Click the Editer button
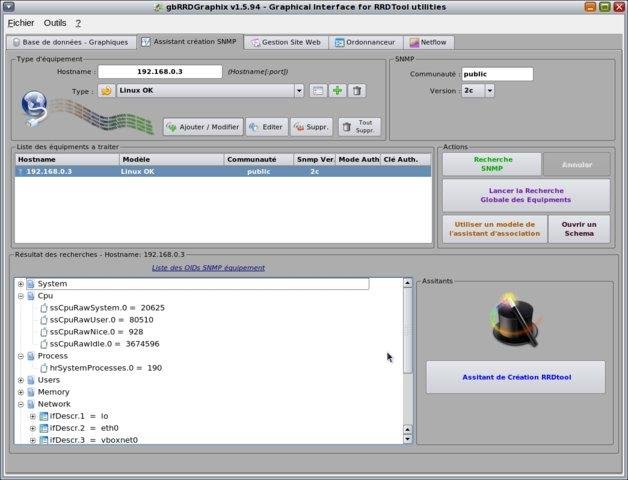 point(266,127)
